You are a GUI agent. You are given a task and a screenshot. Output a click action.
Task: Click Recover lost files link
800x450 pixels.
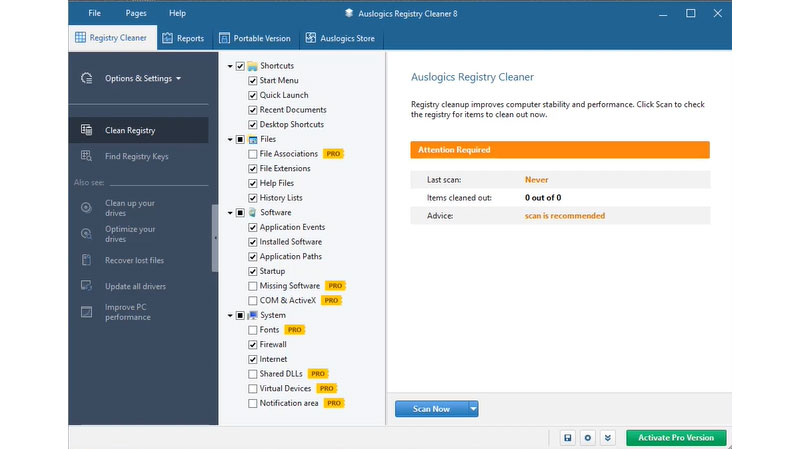pyautogui.click(x=134, y=260)
